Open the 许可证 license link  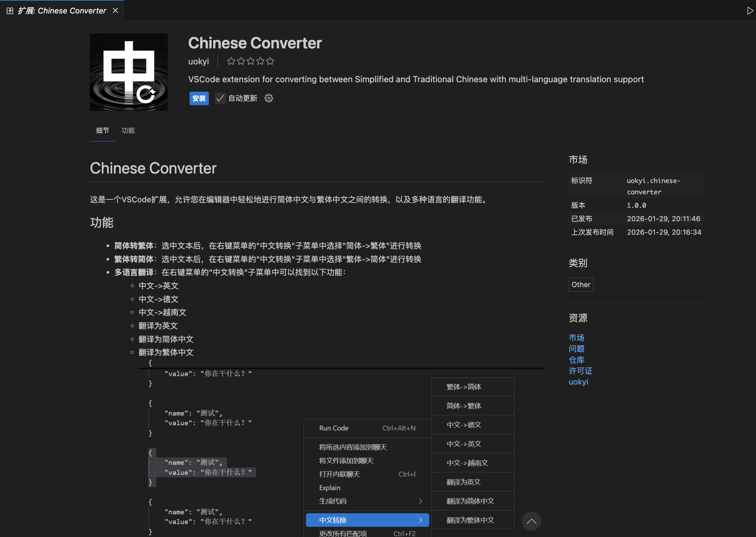coord(580,371)
